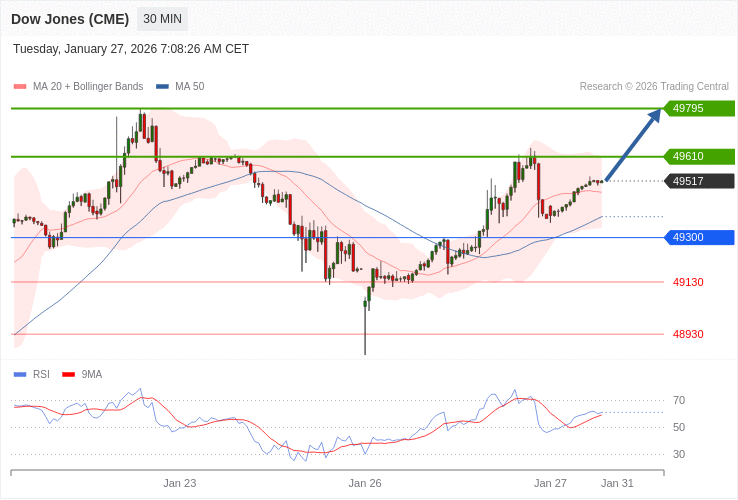The height and width of the screenshot is (500, 738).
Task: Click the pink MA 20 + Bollinger Bands swatch
Action: coord(20,87)
